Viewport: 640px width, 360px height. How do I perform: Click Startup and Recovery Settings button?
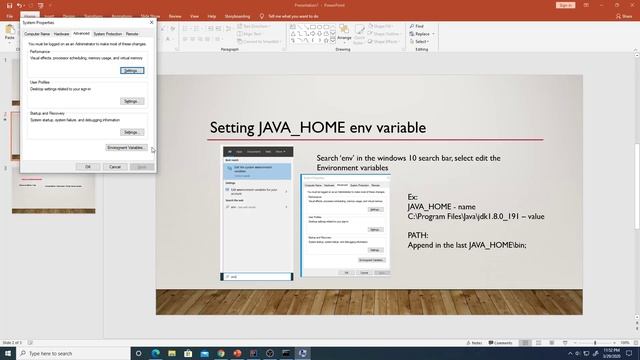[132, 132]
